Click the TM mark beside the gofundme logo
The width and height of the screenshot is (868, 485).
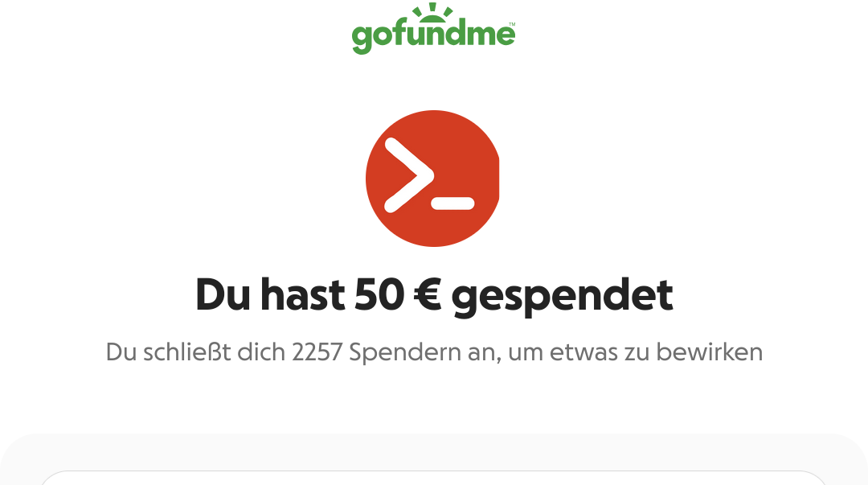[512, 24]
